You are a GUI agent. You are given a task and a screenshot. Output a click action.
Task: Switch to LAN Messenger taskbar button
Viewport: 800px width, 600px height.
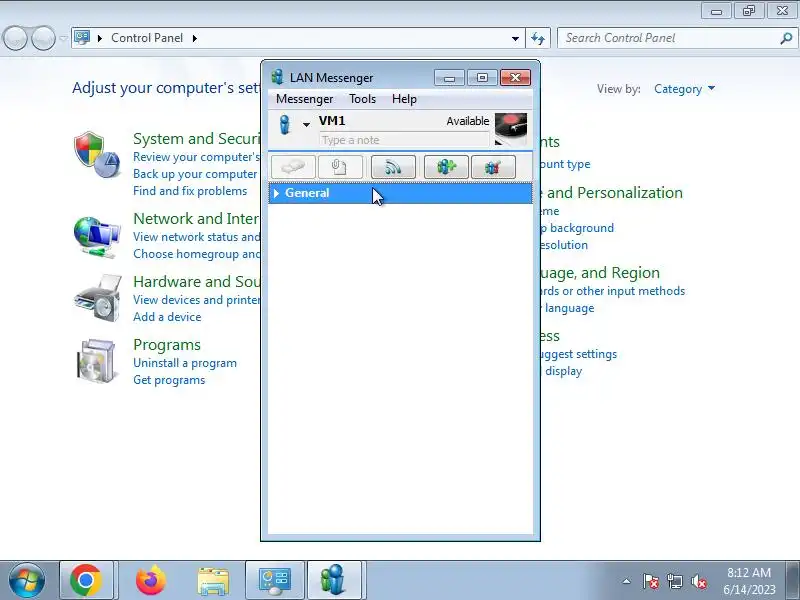pos(334,580)
